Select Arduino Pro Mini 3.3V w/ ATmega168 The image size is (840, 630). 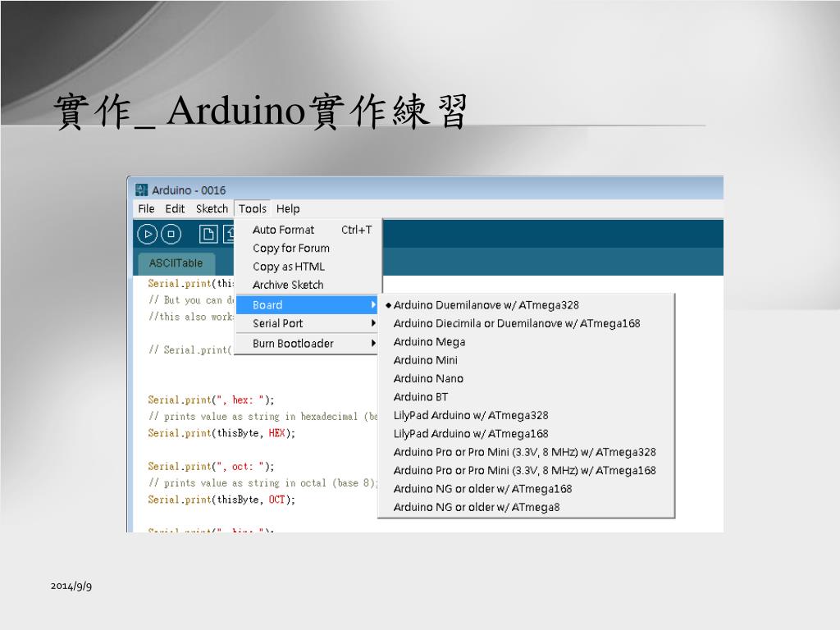(x=526, y=470)
